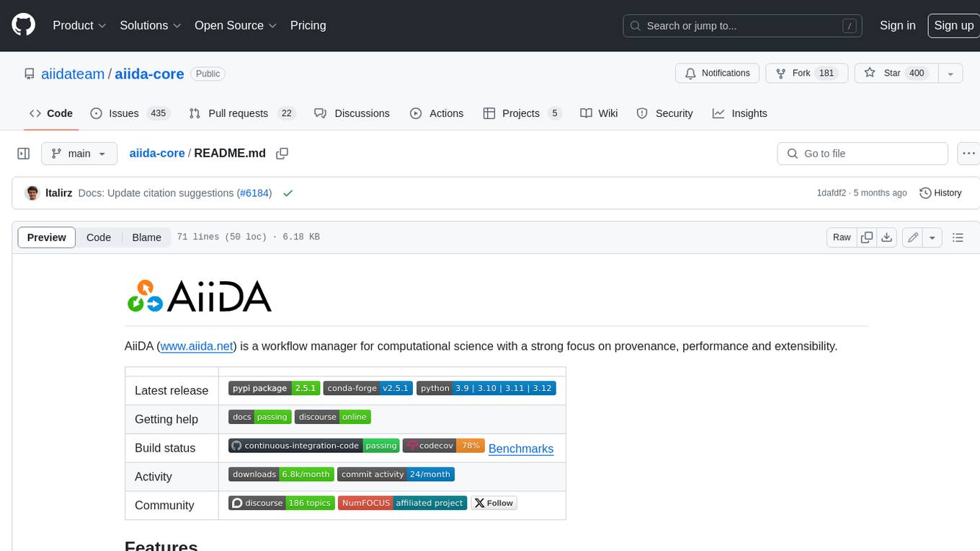
Task: Open the more file actions menu
Action: tap(968, 154)
